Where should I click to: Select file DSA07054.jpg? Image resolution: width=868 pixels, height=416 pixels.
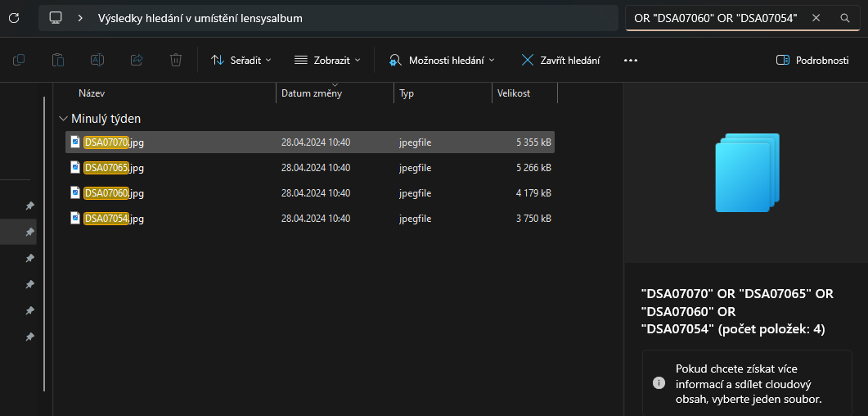(x=310, y=219)
